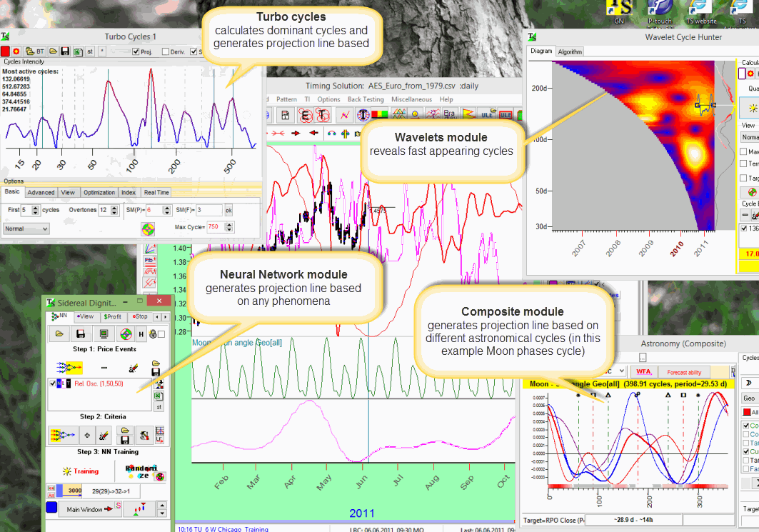Open the Normal dropdown in Turbo Cycles
This screenshot has width=759, height=532.
coord(26,229)
